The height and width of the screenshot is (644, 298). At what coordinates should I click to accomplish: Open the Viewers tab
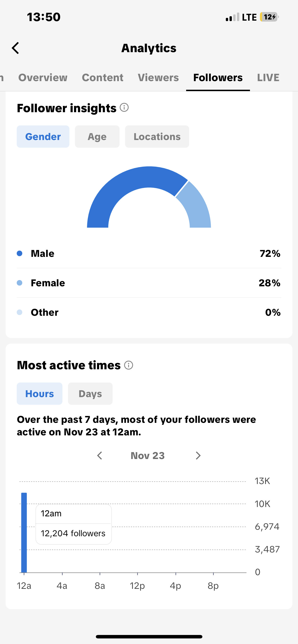click(158, 77)
